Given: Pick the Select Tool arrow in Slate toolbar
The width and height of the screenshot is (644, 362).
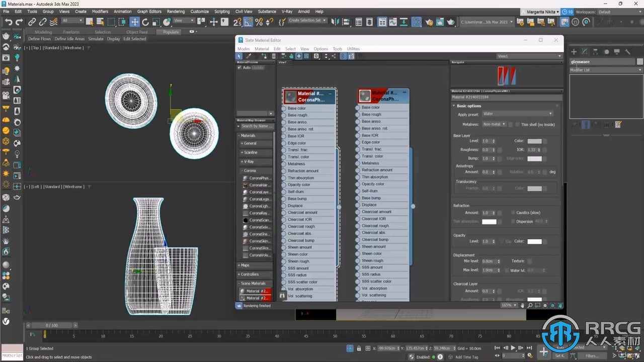Looking at the screenshot, I should tap(239, 56).
